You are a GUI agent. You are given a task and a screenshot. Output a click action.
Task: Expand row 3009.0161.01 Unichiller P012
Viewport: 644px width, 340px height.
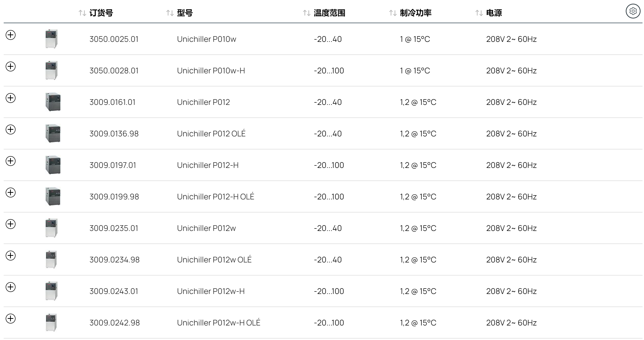pyautogui.click(x=11, y=98)
